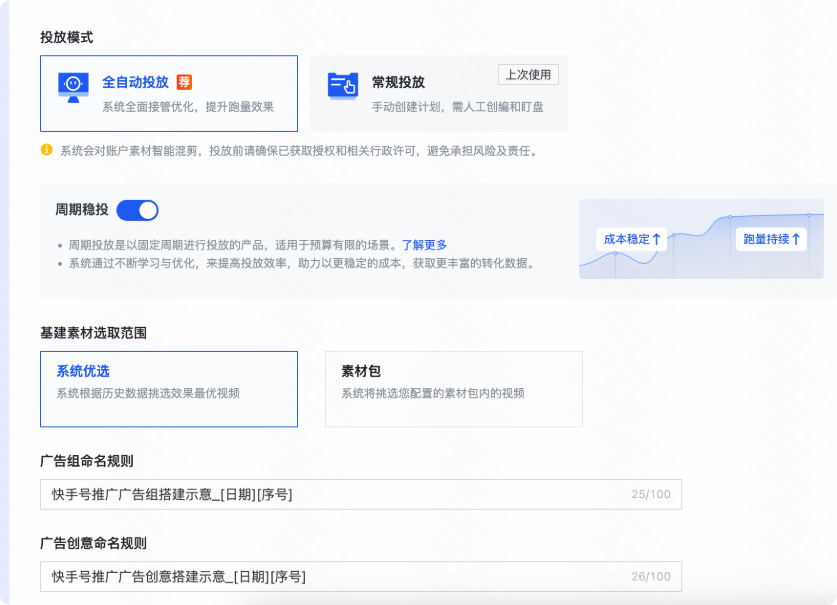Image resolution: width=837 pixels, height=605 pixels.
Task: Click into the 广告组命名规则 input field
Action: coord(361,494)
